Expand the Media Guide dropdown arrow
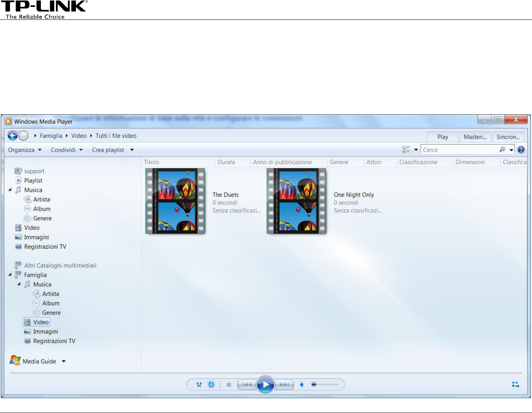This screenshot has height=413, width=532. [64, 361]
